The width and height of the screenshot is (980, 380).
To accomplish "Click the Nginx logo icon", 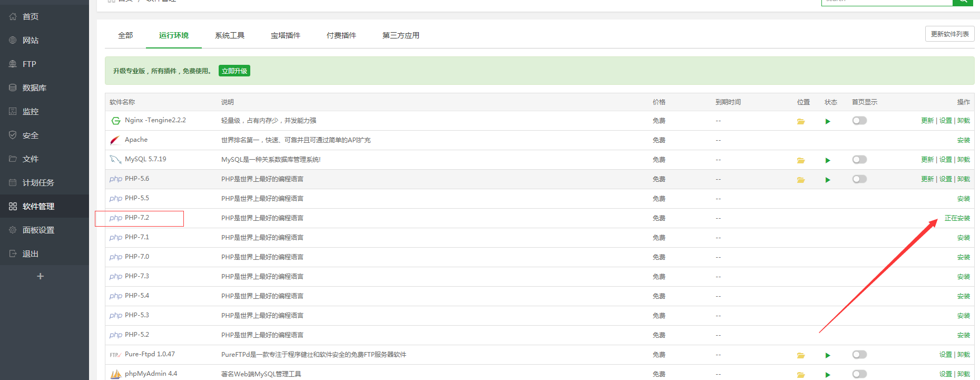I will [116, 121].
